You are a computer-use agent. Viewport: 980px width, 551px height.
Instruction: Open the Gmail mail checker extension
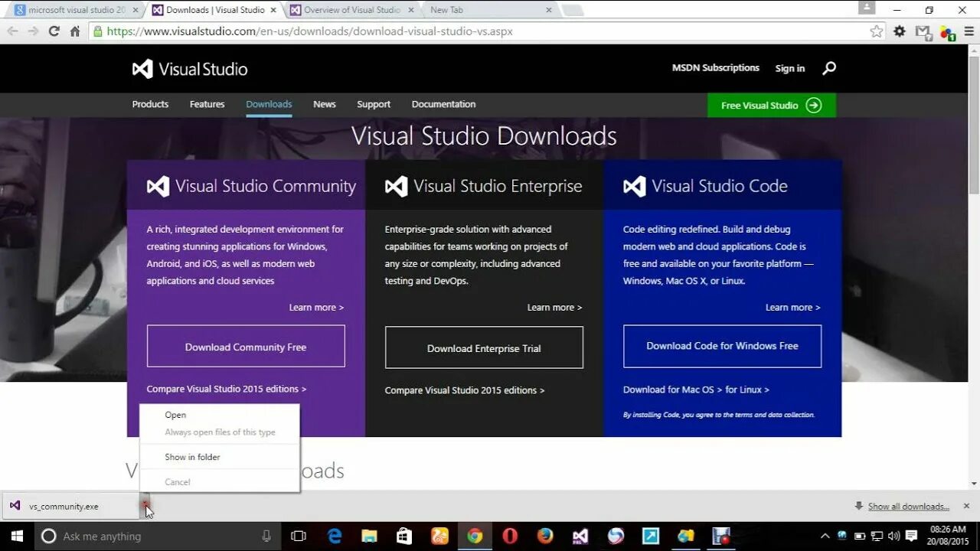pos(923,31)
